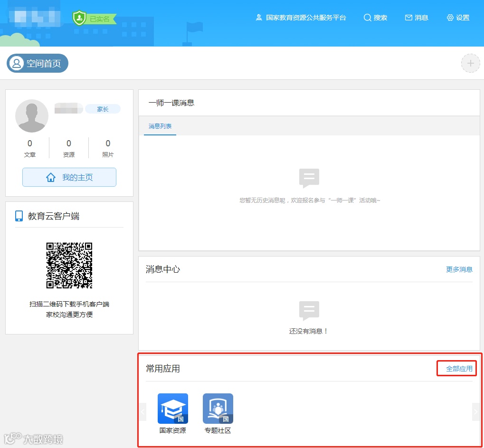Click the gray user avatar picture
The image size is (484, 448).
pyautogui.click(x=32, y=116)
